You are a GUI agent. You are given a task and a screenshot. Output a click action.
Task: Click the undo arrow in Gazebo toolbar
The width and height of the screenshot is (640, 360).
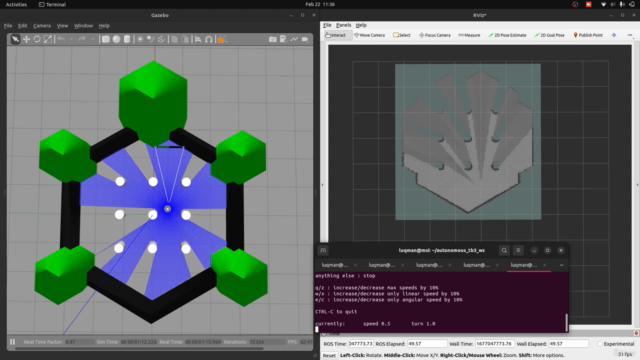pos(61,39)
